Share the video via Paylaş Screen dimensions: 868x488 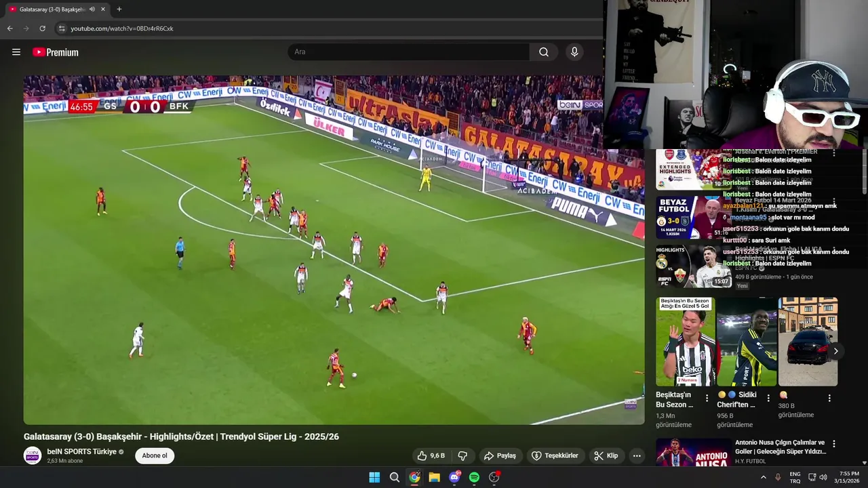pyautogui.click(x=500, y=455)
